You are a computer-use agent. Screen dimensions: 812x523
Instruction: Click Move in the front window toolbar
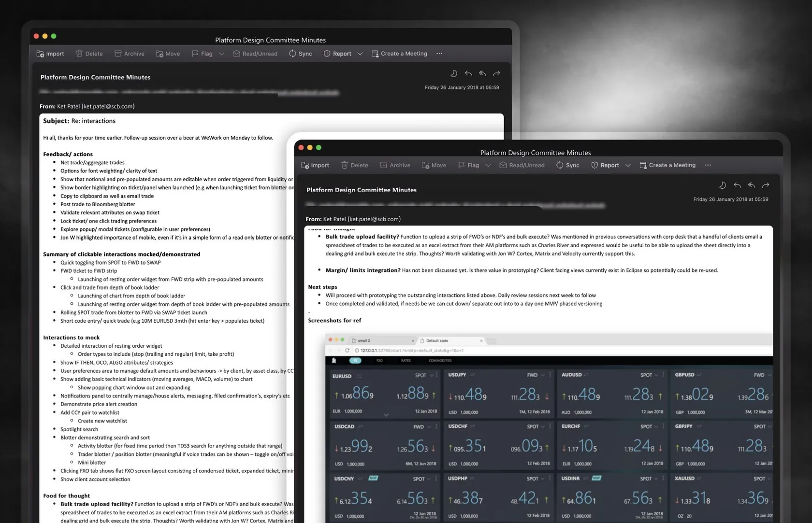[434, 165]
